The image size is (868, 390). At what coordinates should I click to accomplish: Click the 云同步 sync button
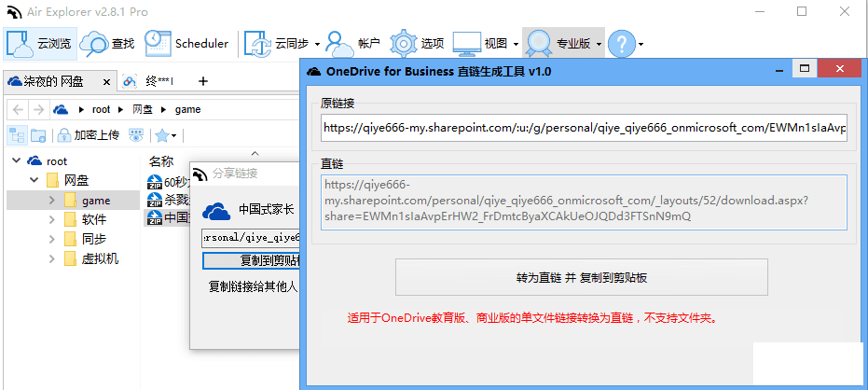click(x=277, y=43)
